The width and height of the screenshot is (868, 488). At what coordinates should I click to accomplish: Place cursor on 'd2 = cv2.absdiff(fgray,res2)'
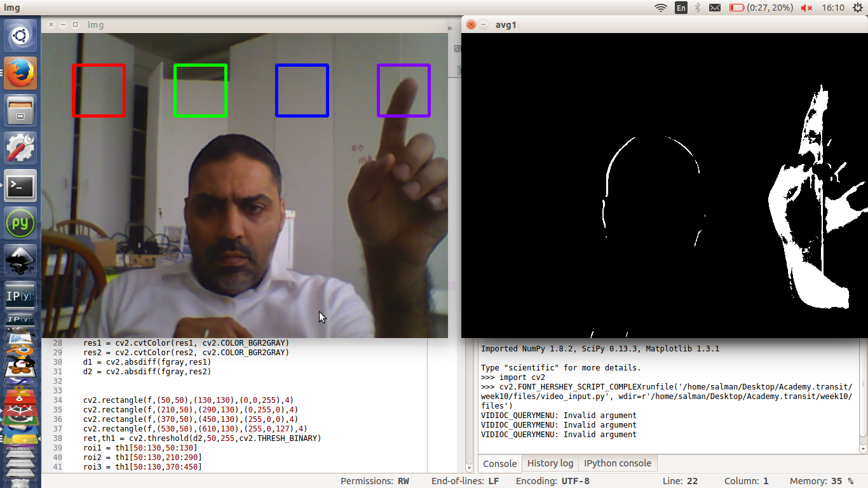point(147,372)
